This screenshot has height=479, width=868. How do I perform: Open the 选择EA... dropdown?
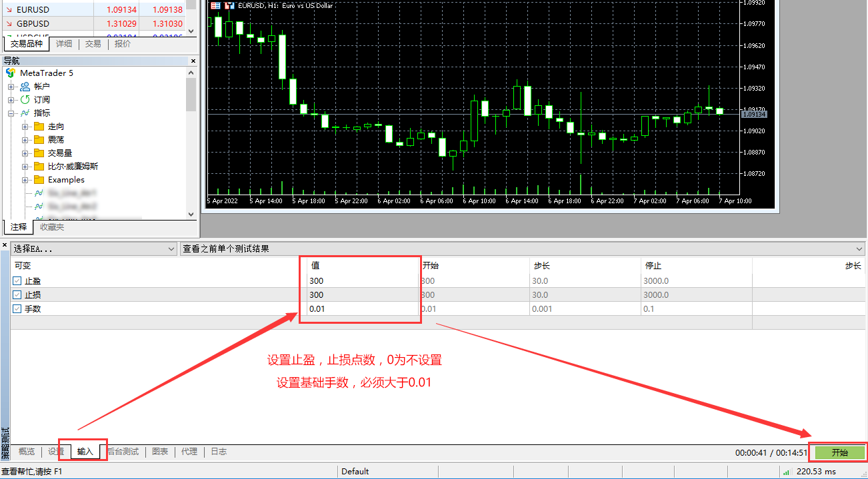94,248
